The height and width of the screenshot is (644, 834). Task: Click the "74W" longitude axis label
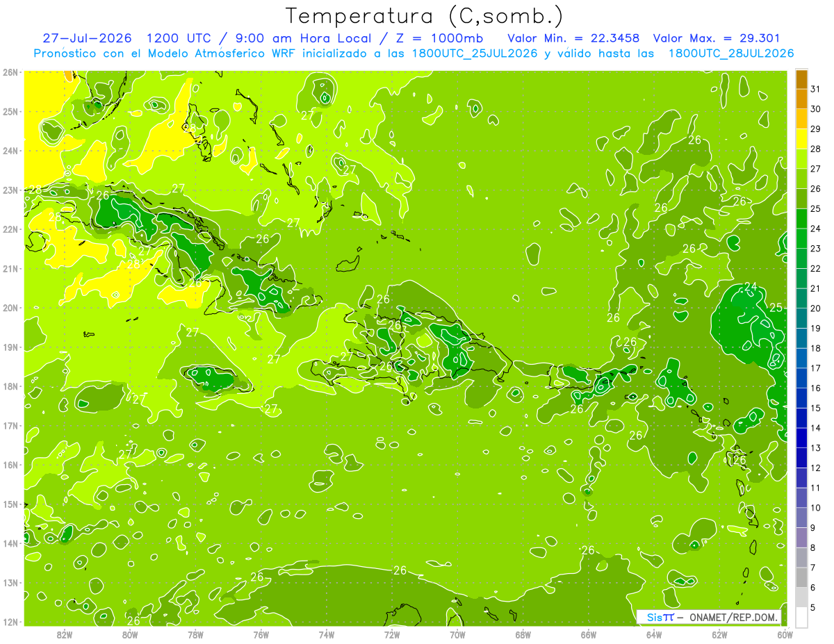(327, 634)
